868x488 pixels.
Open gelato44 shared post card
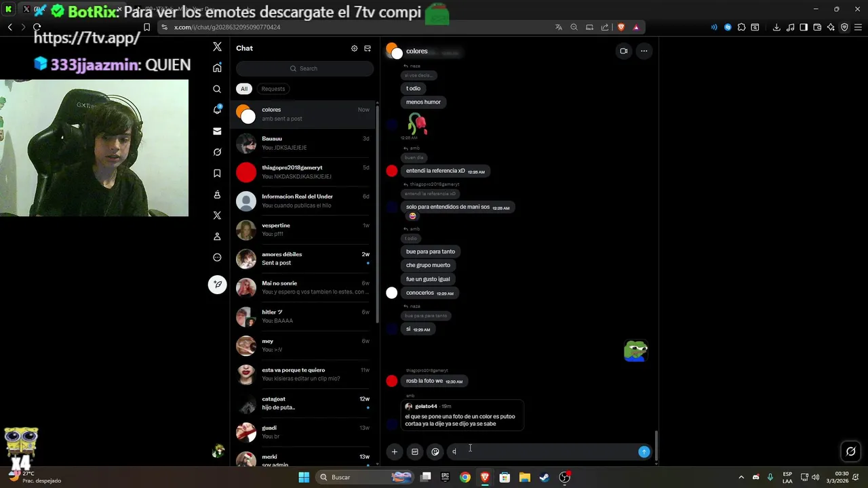(462, 415)
